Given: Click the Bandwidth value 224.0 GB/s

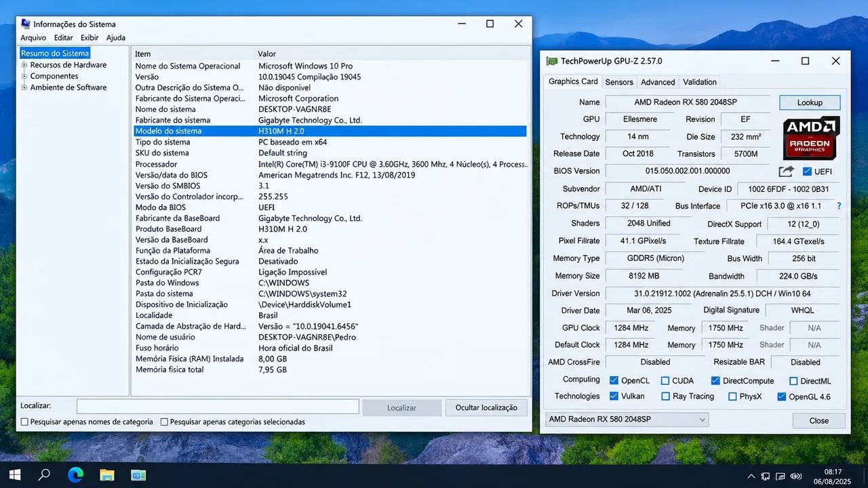Looking at the screenshot, I should pyautogui.click(x=797, y=276).
